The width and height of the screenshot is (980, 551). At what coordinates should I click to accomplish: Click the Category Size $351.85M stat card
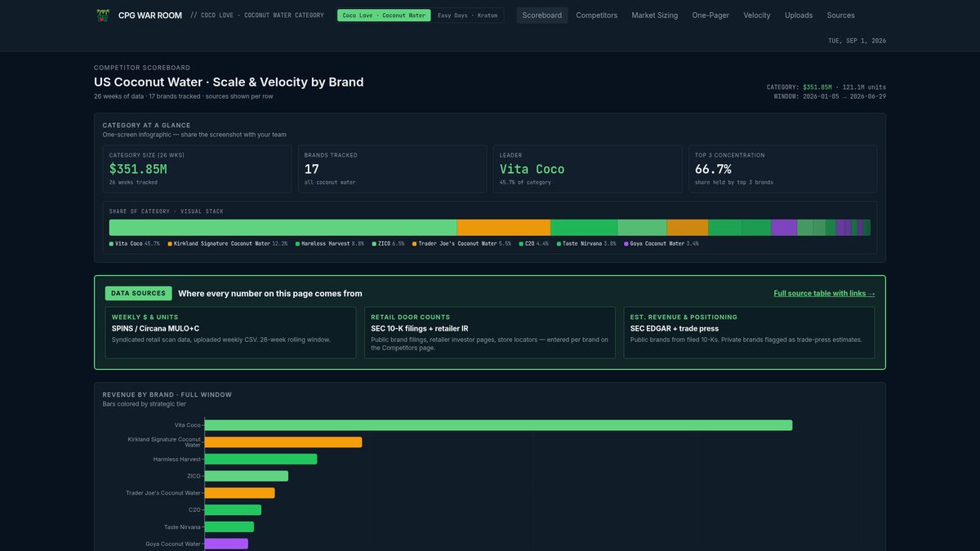click(197, 169)
